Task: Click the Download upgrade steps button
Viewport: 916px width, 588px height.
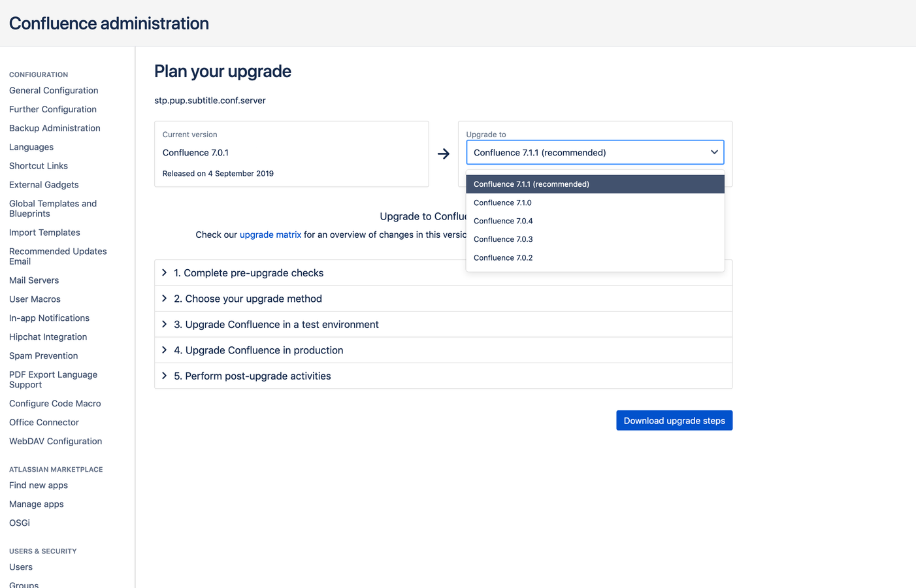Action: tap(674, 420)
